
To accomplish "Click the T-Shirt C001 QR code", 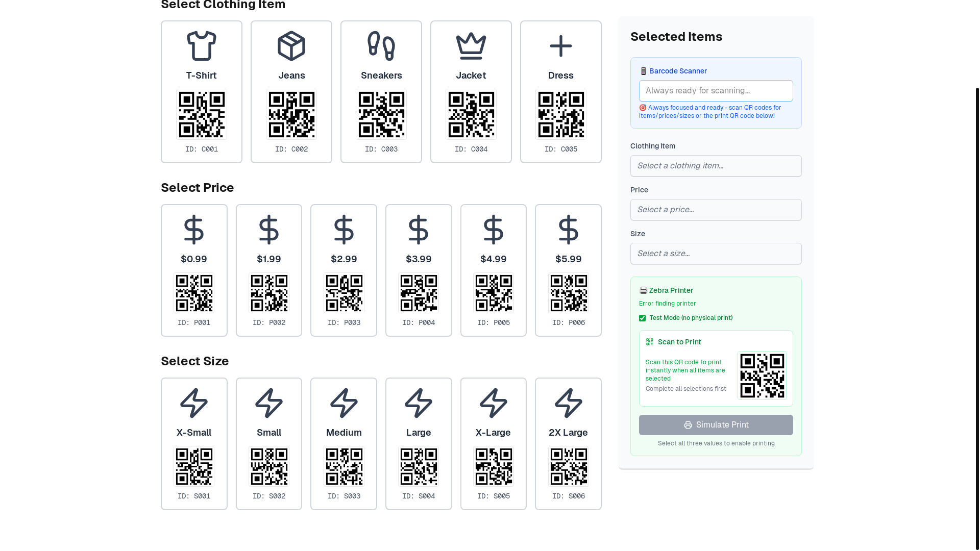I will [x=202, y=114].
